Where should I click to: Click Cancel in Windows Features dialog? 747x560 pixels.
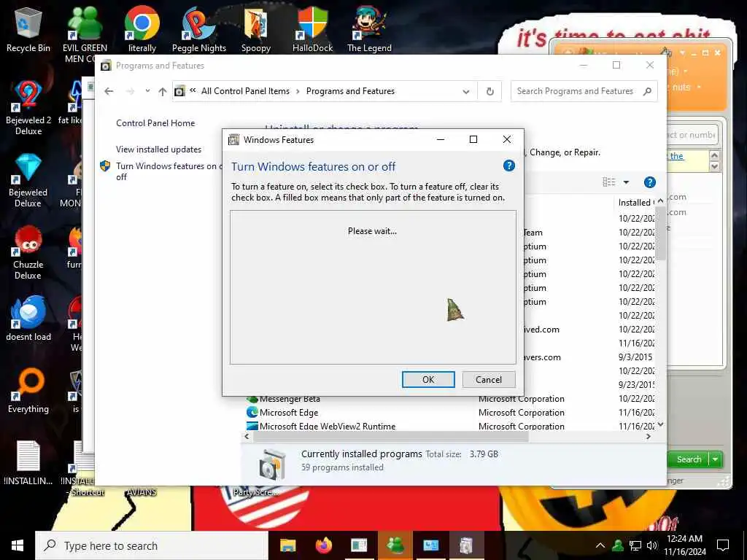[489, 379]
